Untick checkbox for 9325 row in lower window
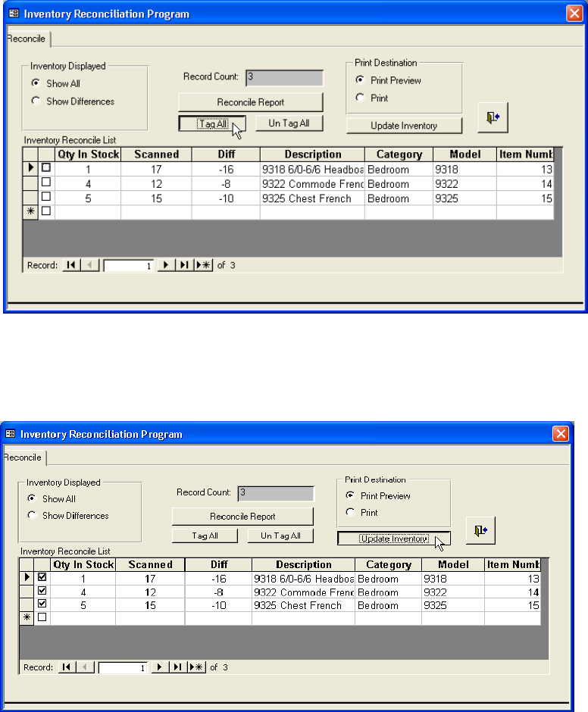Viewport: 588px width, 712px height. [x=42, y=604]
